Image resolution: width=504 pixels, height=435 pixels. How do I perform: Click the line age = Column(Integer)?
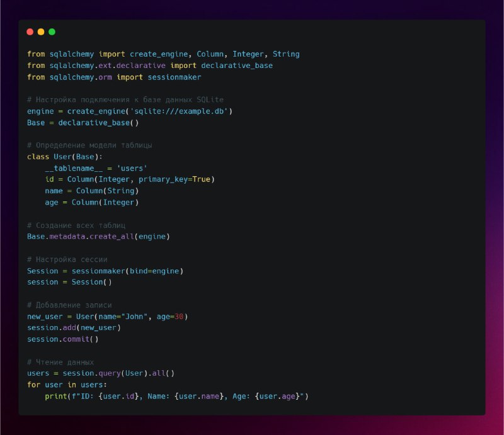[x=92, y=203]
